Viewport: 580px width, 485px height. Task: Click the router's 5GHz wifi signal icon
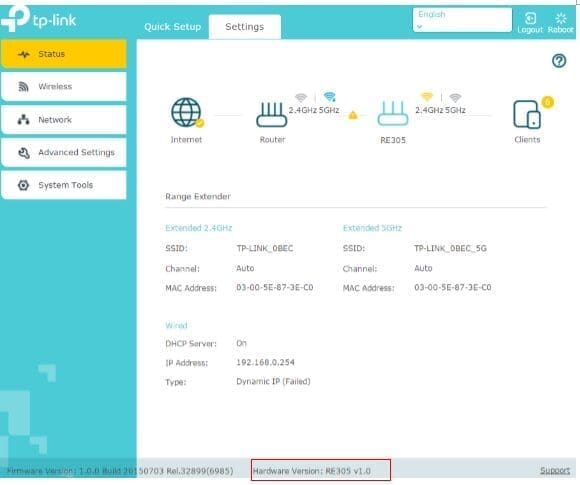[x=329, y=97]
